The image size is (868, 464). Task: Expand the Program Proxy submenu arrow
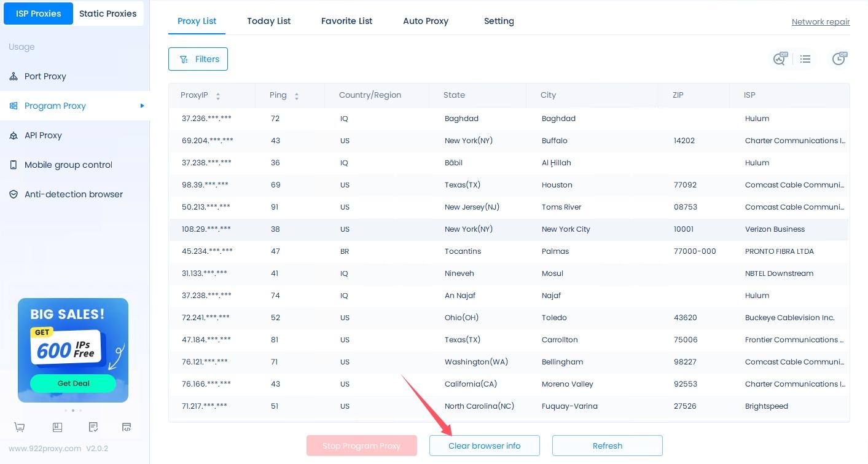coord(142,106)
